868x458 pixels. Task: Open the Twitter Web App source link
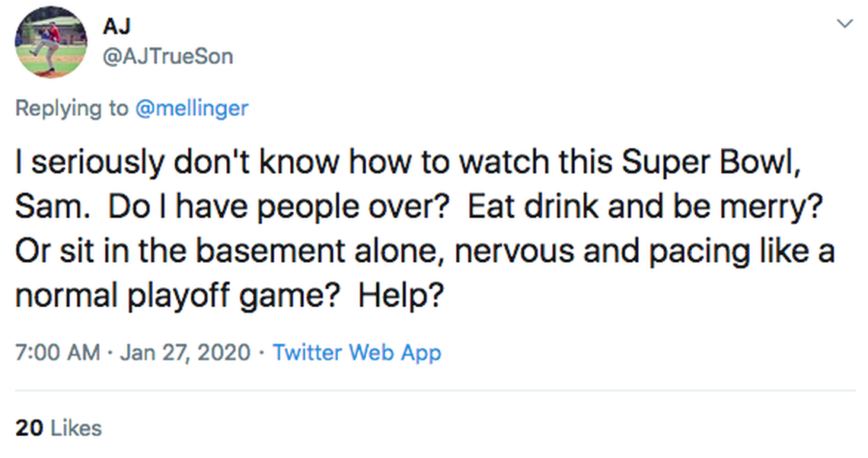coord(356,353)
